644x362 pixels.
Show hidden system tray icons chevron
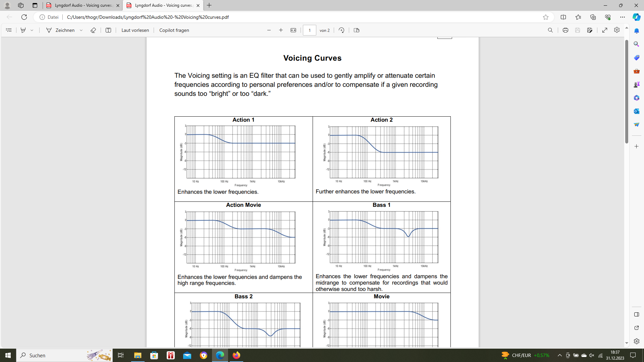click(559, 355)
